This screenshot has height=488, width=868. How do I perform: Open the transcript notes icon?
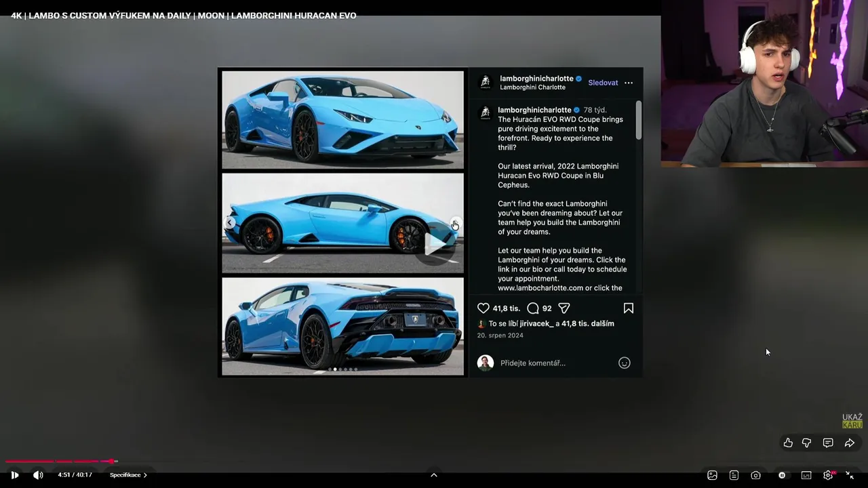click(734, 475)
